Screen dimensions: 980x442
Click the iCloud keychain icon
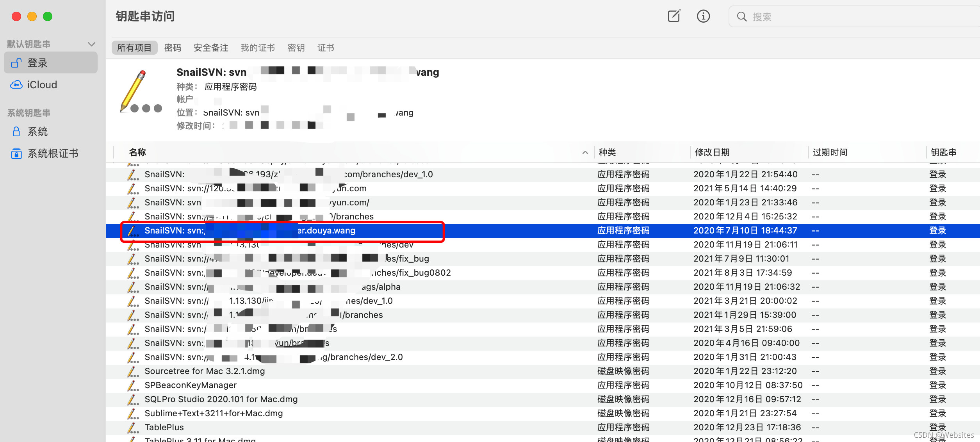tap(16, 84)
